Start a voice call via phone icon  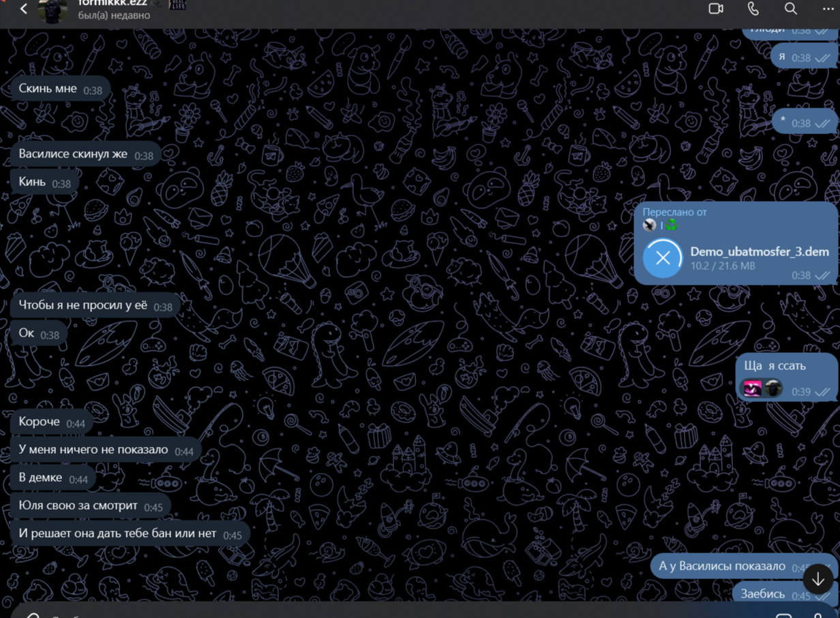click(753, 9)
